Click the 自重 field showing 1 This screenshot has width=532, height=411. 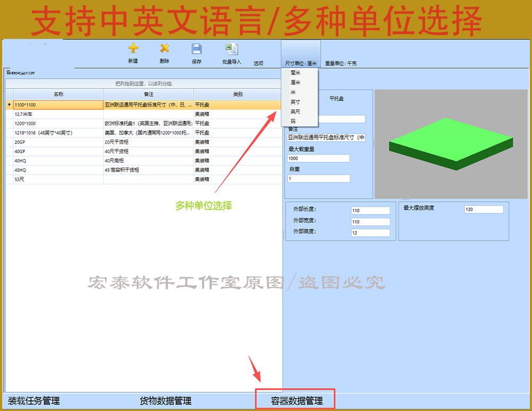tap(319, 179)
